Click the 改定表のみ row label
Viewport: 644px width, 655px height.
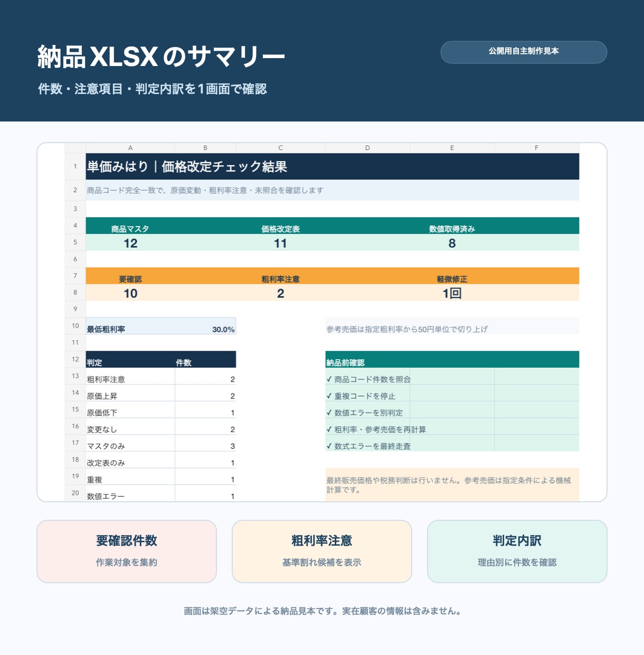[106, 463]
